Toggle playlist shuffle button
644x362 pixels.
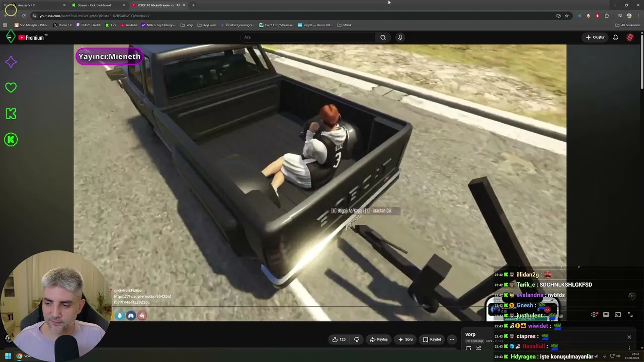[478, 348]
